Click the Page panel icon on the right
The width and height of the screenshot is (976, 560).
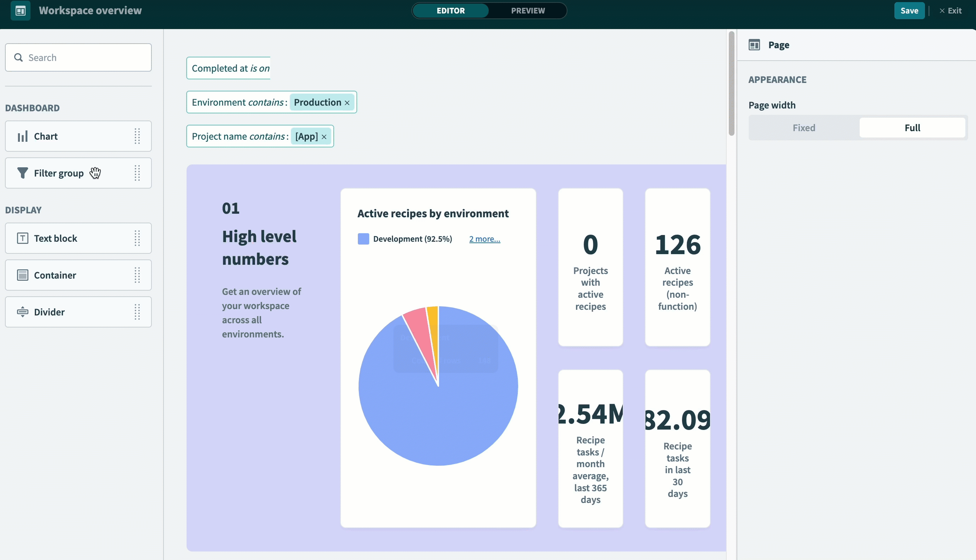coord(754,45)
